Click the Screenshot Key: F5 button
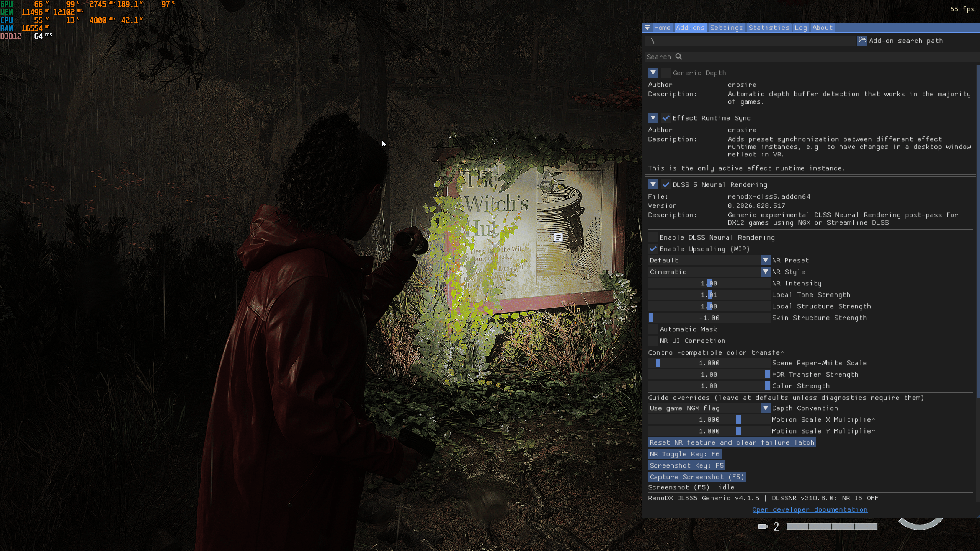Image resolution: width=980 pixels, height=551 pixels. point(686,465)
